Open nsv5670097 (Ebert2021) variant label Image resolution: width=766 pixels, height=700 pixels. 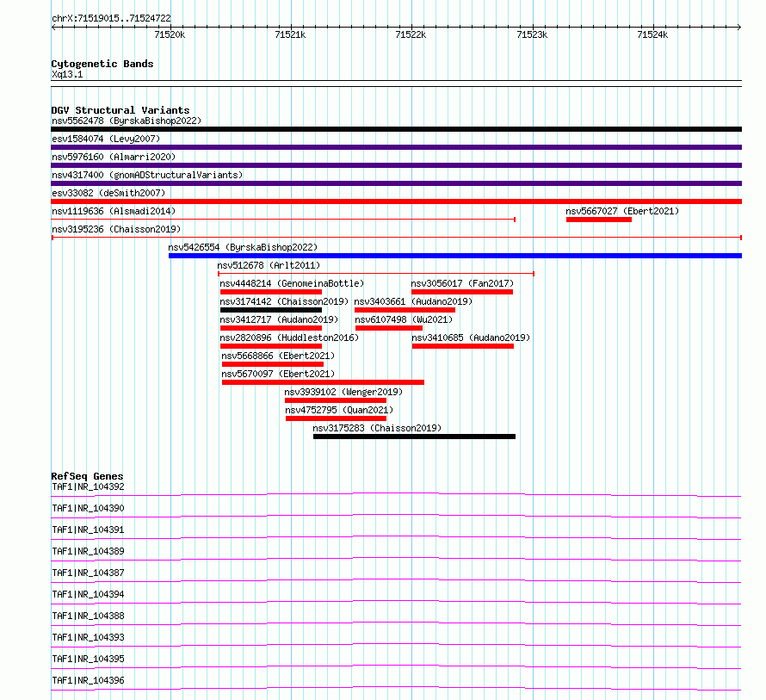[x=279, y=374]
